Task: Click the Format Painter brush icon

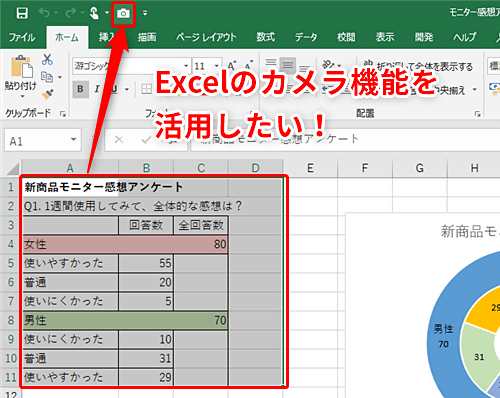Action: [x=47, y=94]
